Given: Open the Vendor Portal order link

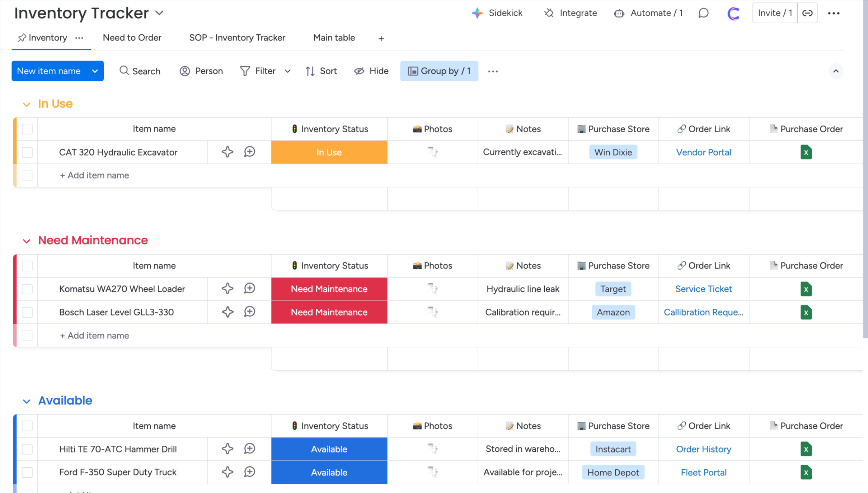Looking at the screenshot, I should click(x=703, y=152).
